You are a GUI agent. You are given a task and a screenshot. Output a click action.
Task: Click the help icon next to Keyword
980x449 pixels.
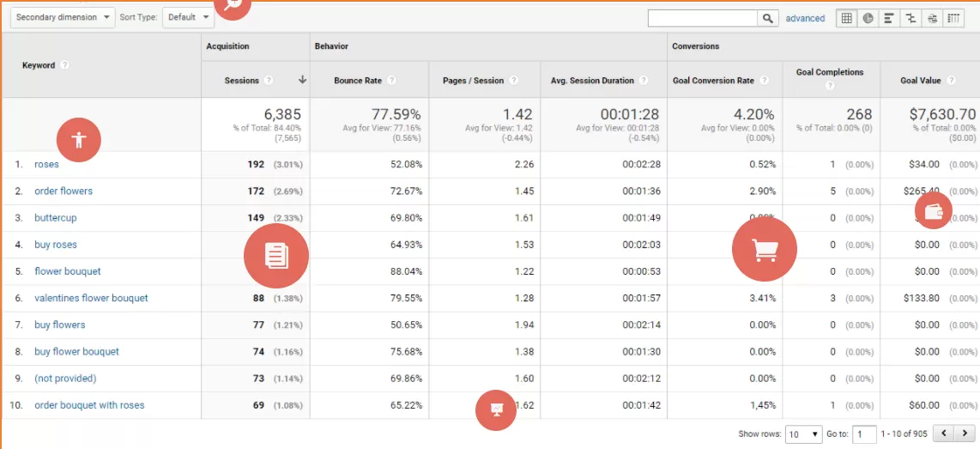[x=65, y=65]
